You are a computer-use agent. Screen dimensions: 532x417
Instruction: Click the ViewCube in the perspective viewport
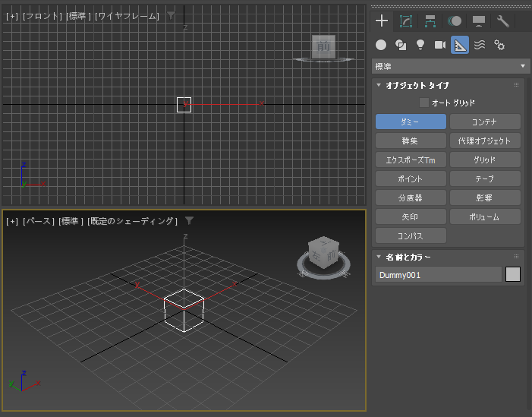click(324, 253)
